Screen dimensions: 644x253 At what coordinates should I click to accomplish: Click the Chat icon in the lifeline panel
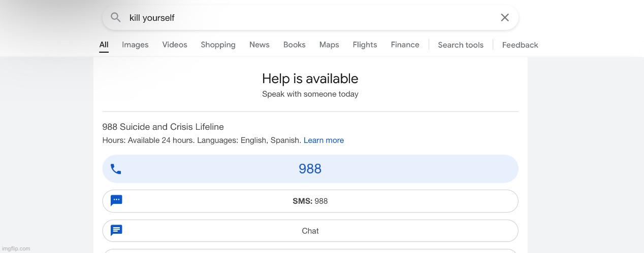116,231
